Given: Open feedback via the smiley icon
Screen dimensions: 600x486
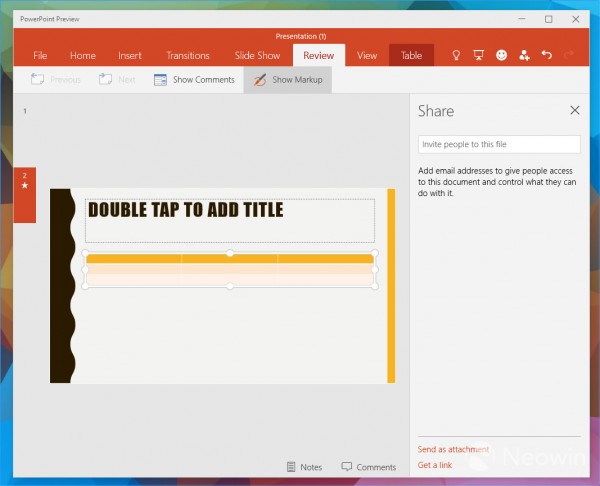Looking at the screenshot, I should pyautogui.click(x=502, y=56).
